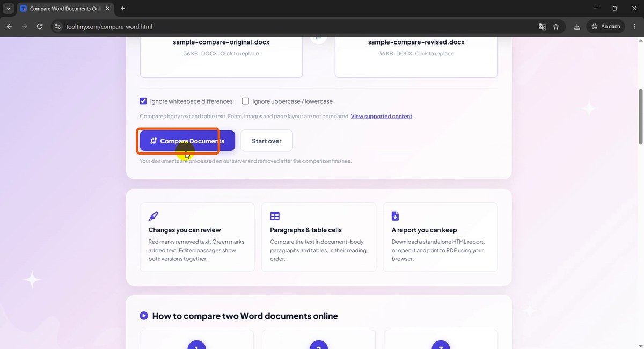
Task: Click the A report you can keep heading
Action: [424, 230]
